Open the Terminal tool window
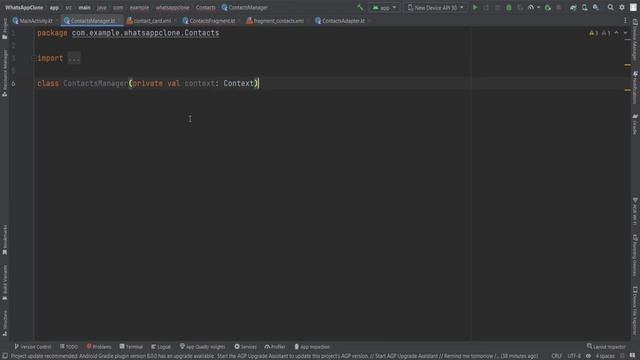The width and height of the screenshot is (640, 360). (x=131, y=347)
